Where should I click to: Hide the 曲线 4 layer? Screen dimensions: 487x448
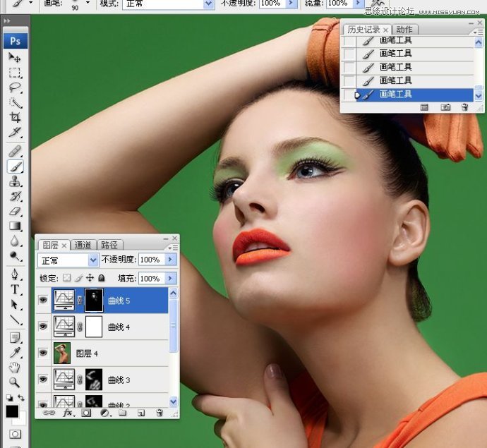coord(43,326)
